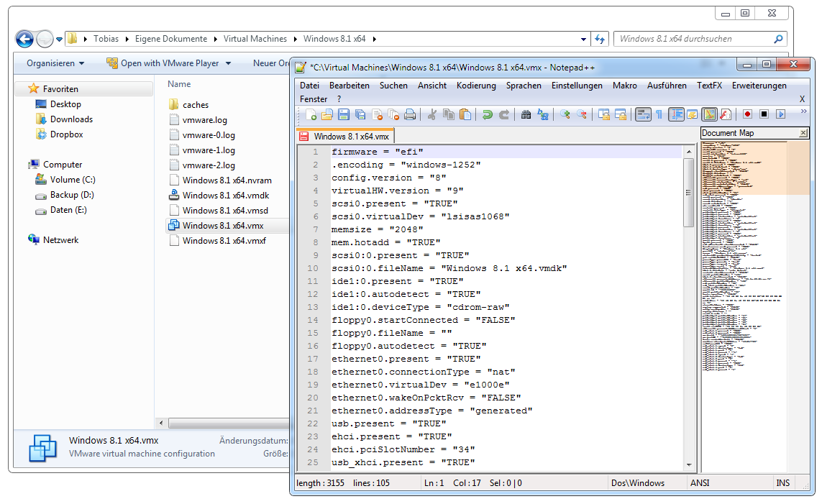Open the Bearbeiten menu

click(x=349, y=86)
